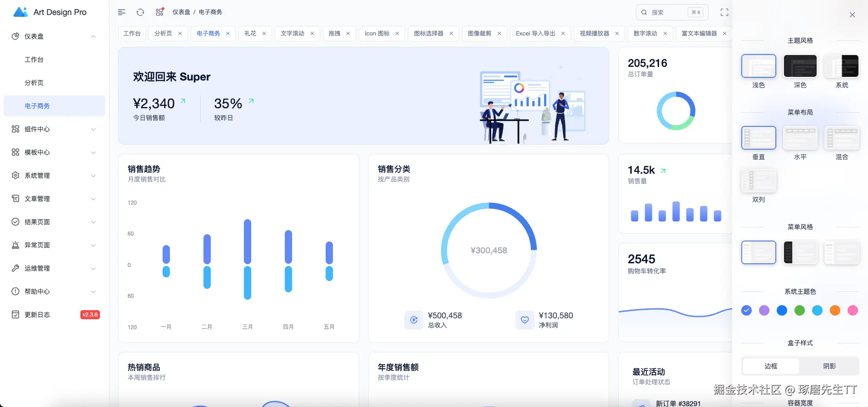Toggle the sidebar collapse menu icon
This screenshot has width=868, height=407.
[x=122, y=12]
